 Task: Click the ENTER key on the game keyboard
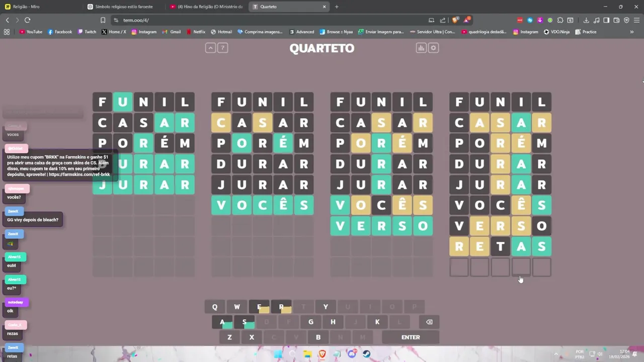[411, 337]
